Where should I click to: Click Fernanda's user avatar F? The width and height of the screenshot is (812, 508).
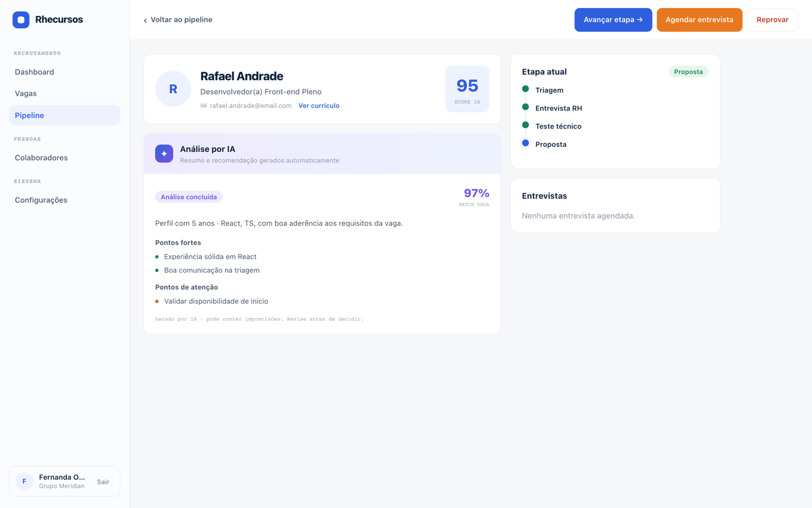(24, 481)
